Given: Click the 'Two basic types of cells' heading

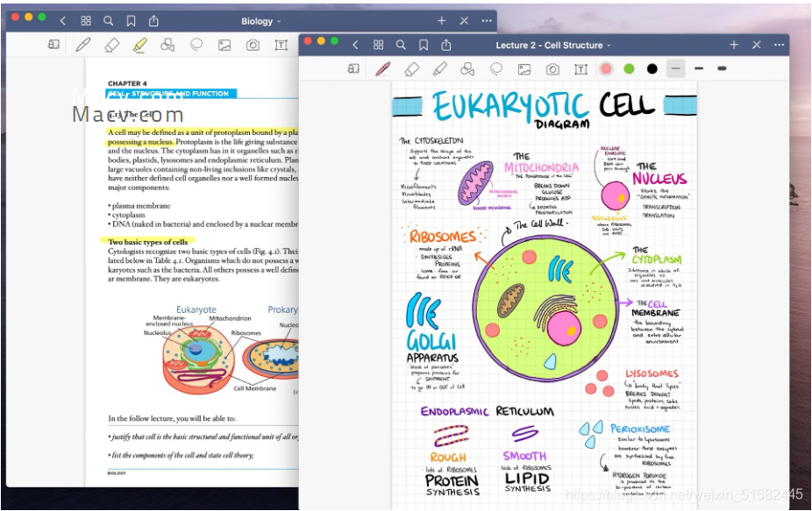Looking at the screenshot, I should 147,242.
